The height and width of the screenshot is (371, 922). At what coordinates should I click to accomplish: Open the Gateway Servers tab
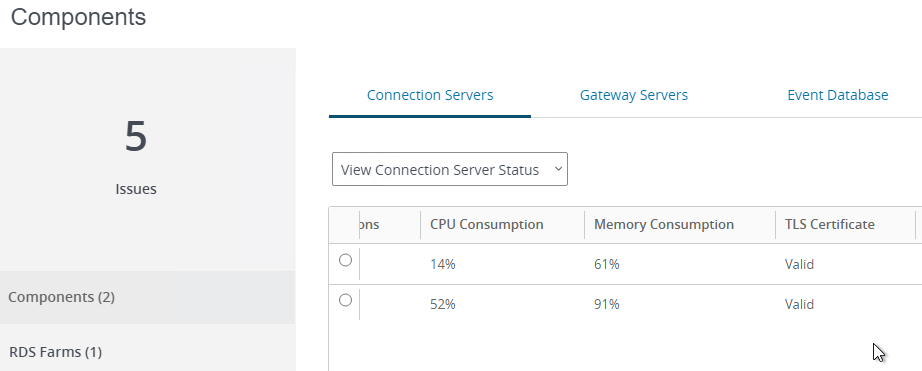click(633, 95)
